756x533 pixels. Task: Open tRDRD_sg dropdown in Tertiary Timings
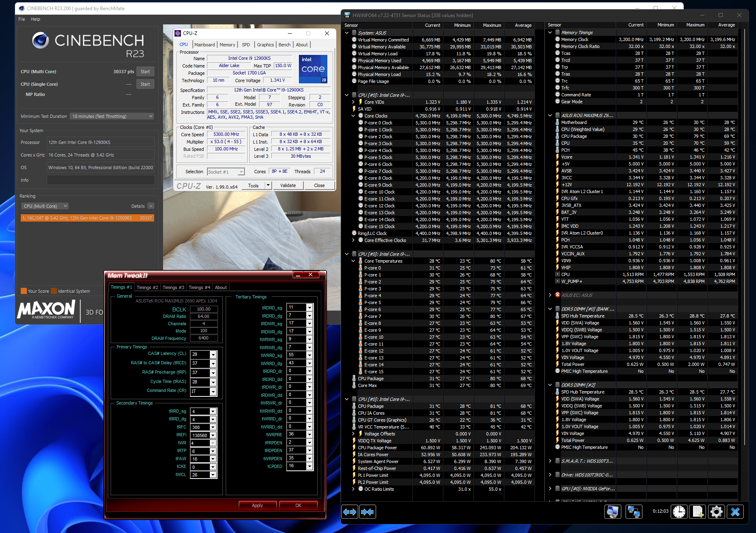(309, 308)
